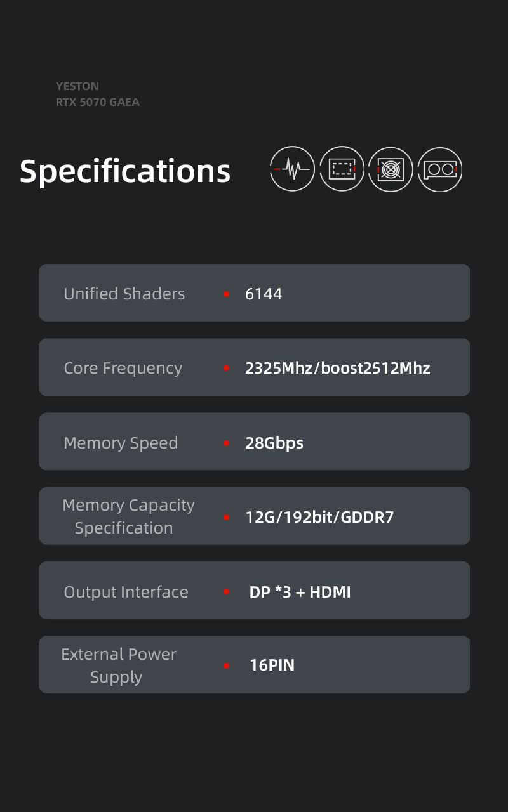Click the red dot beside 28Gbps
Viewport: 508px width, 812px height.
tap(227, 443)
